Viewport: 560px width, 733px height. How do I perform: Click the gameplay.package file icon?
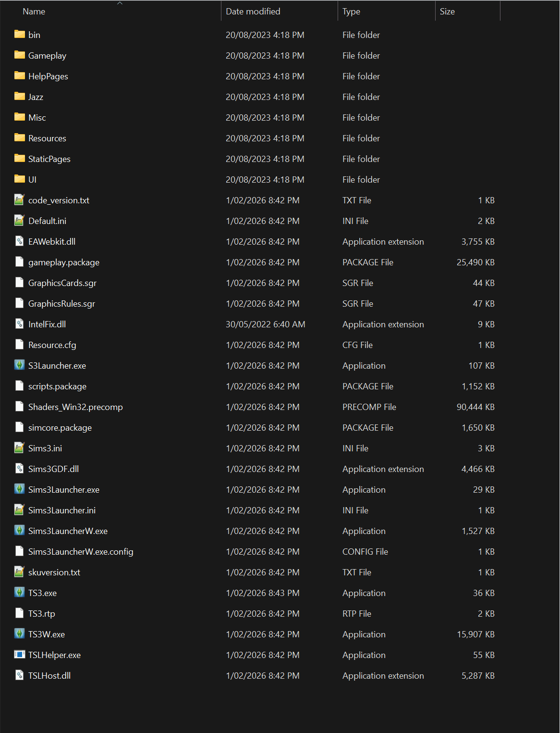[x=19, y=262]
